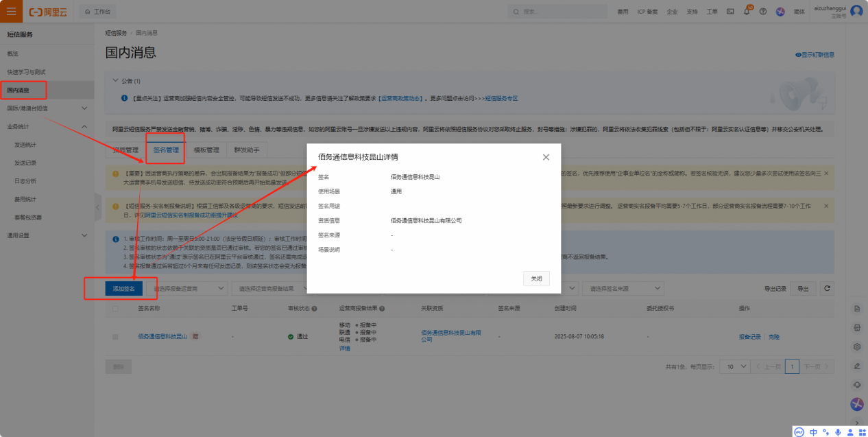Click the 添加签名 button
Viewport: 868px width, 437px height.
click(x=123, y=289)
